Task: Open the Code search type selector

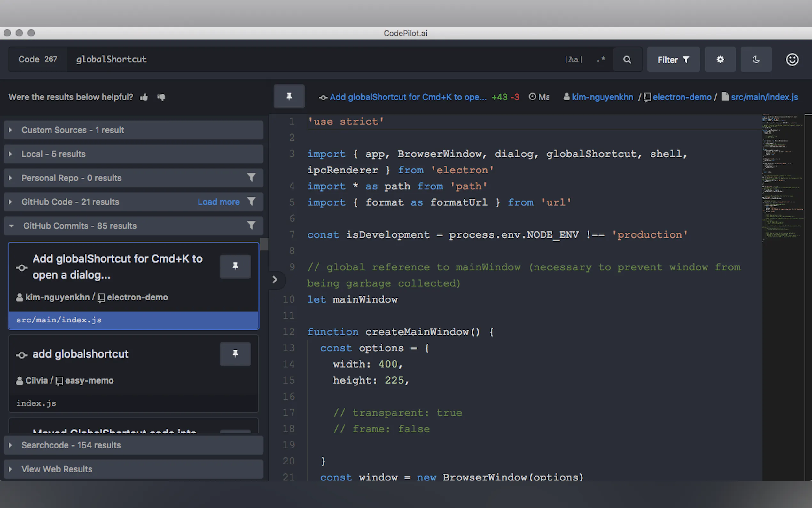Action: point(38,60)
